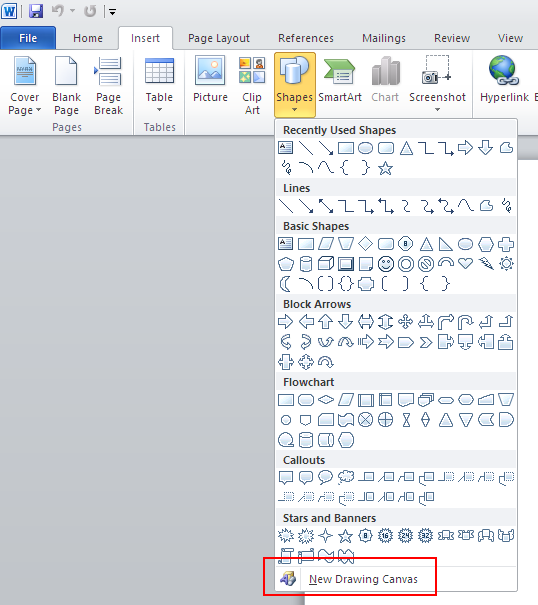538x605 pixels.
Task: Open the File tab
Action: click(28, 38)
